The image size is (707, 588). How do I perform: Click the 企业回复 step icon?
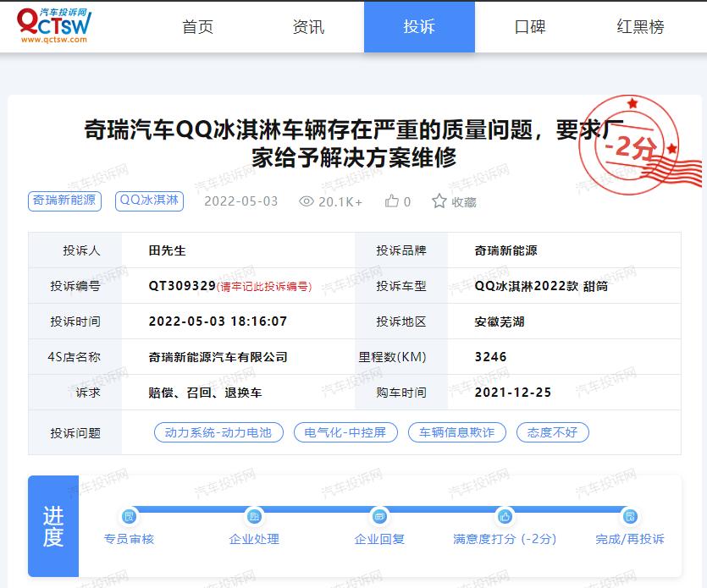tap(378, 518)
